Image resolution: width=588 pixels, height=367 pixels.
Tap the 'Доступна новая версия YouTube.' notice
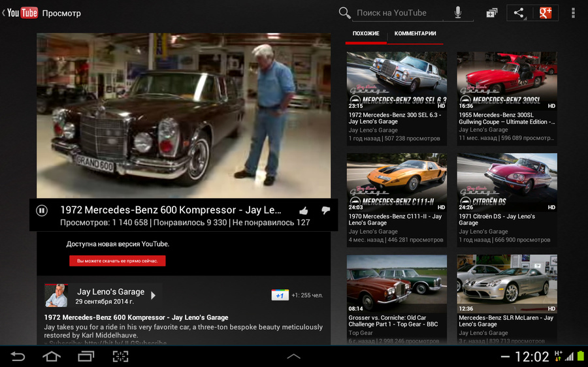pos(118,244)
